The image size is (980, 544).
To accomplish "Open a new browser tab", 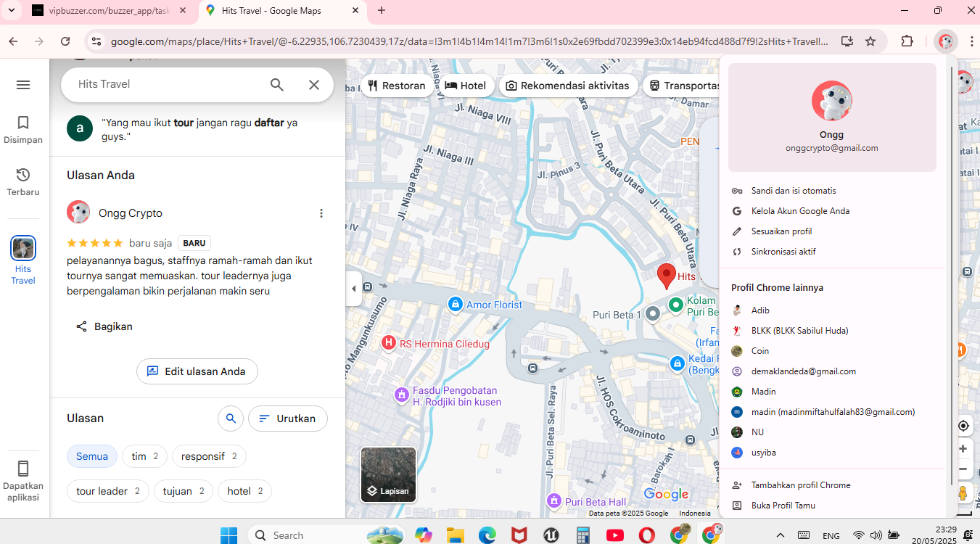I will [x=382, y=10].
